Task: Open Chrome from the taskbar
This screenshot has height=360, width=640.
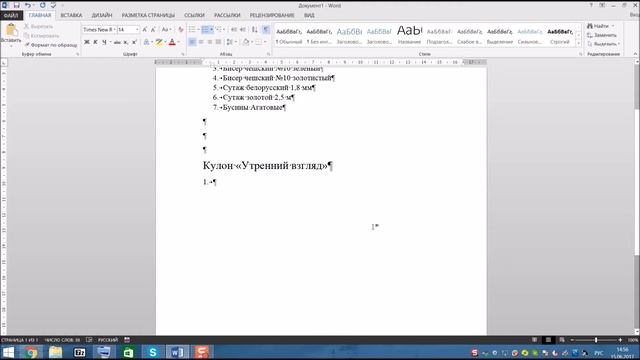Action: coord(31,352)
